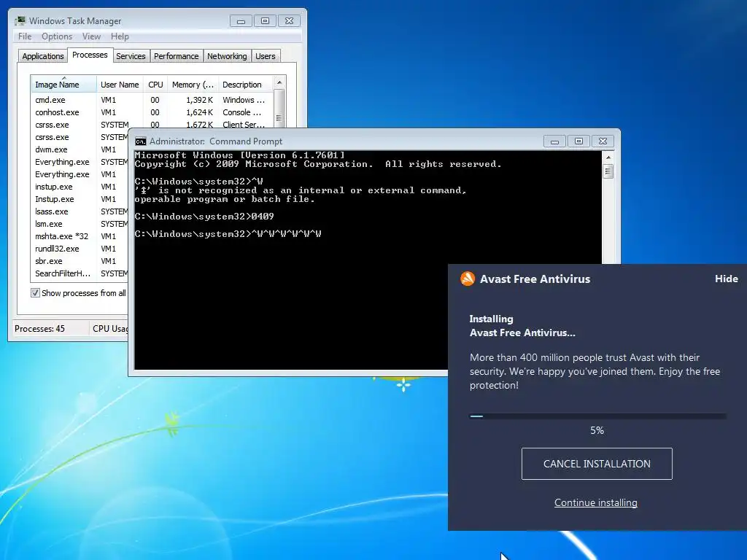Open the Options menu in Task Manager

pos(57,36)
